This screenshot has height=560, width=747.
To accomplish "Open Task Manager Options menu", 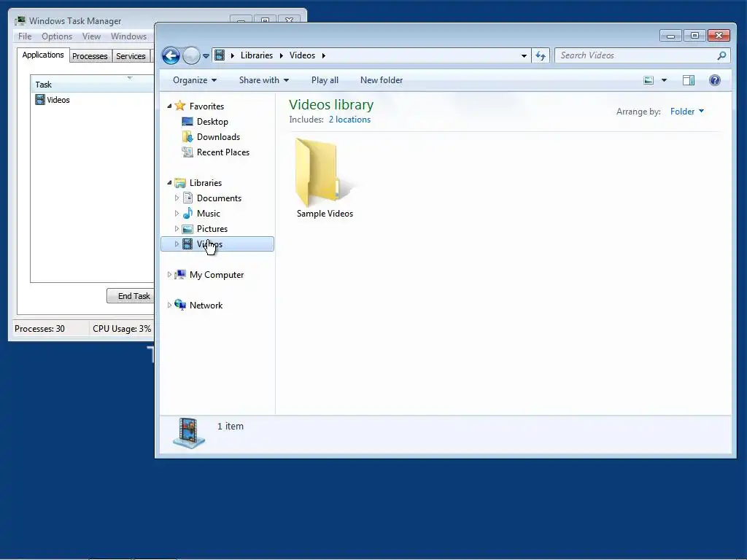I will pyautogui.click(x=57, y=36).
